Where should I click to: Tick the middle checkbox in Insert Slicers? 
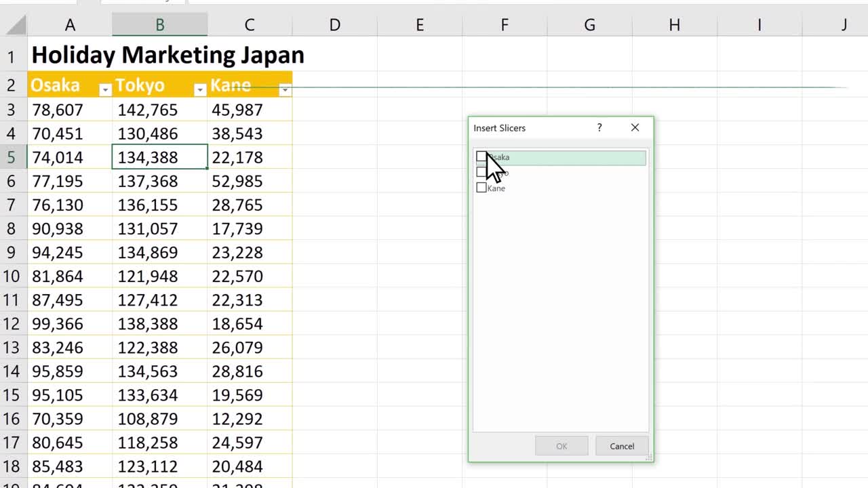coord(481,172)
